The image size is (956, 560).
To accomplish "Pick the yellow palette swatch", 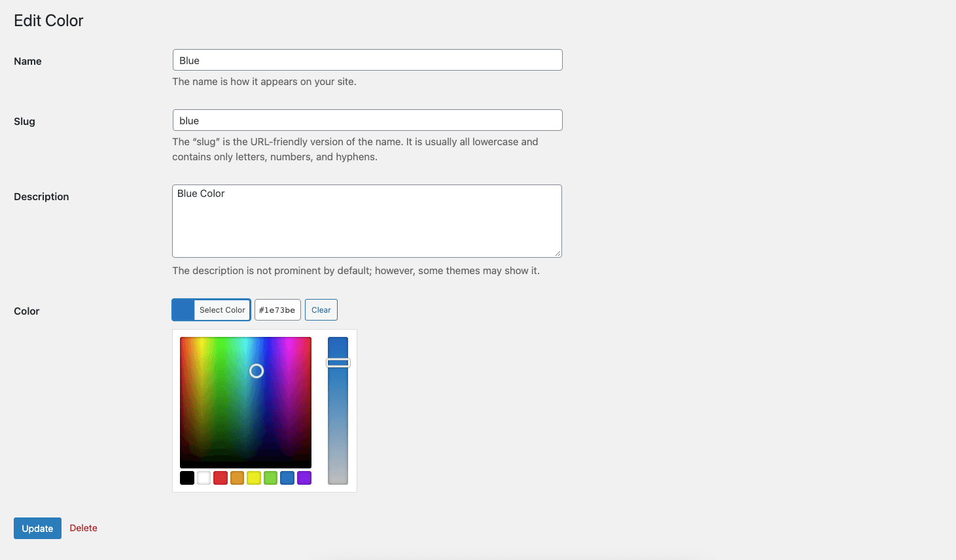I will (254, 478).
